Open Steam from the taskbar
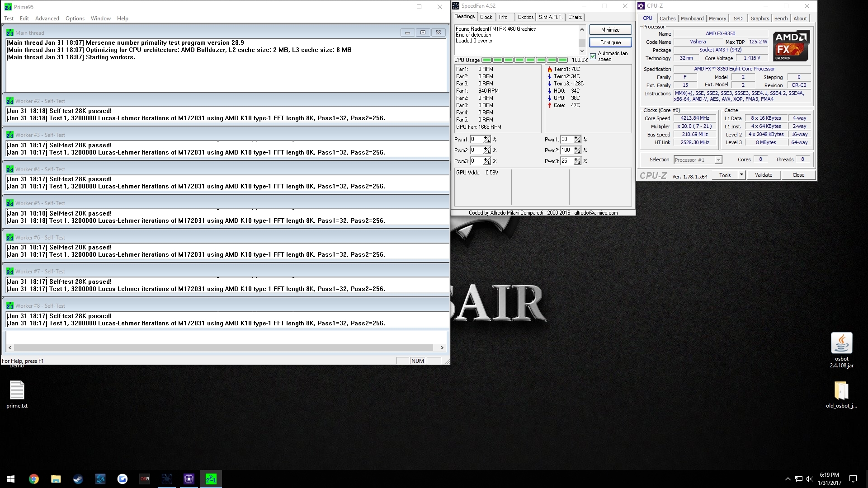Viewport: 868px width, 488px height. click(x=78, y=479)
